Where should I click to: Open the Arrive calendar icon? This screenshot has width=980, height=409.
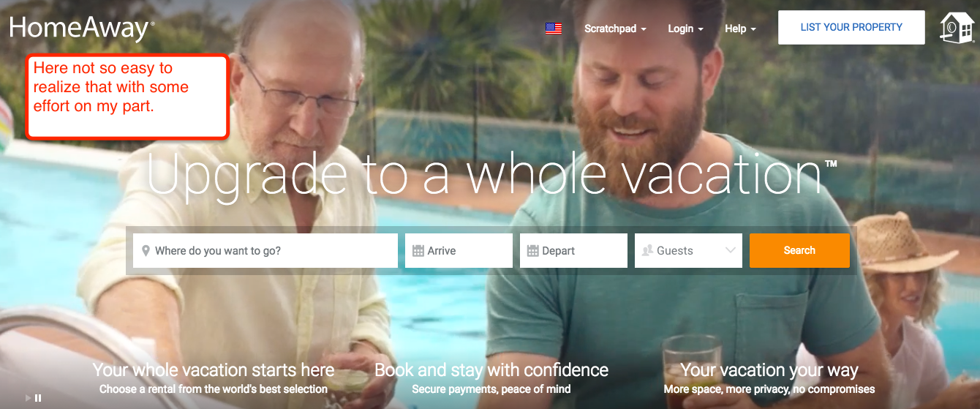coord(418,251)
